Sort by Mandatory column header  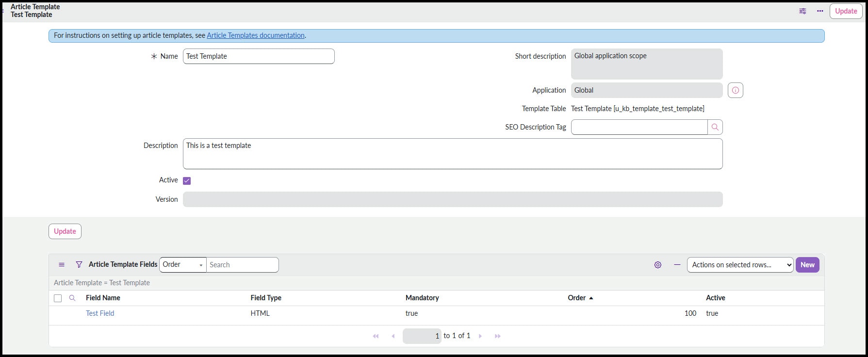click(422, 298)
